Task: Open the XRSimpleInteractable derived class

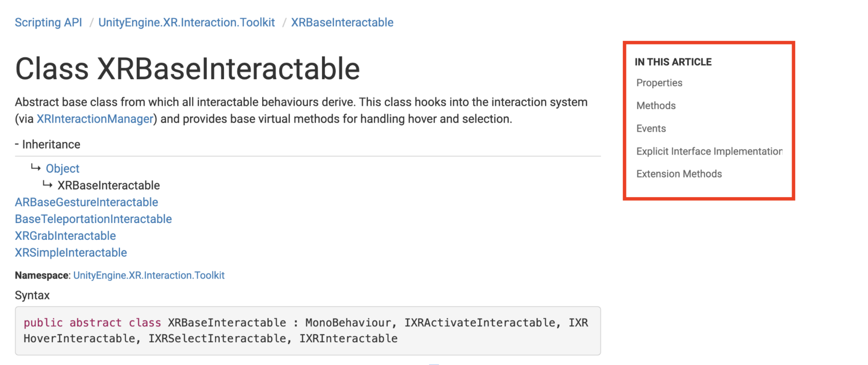Action: point(71,252)
